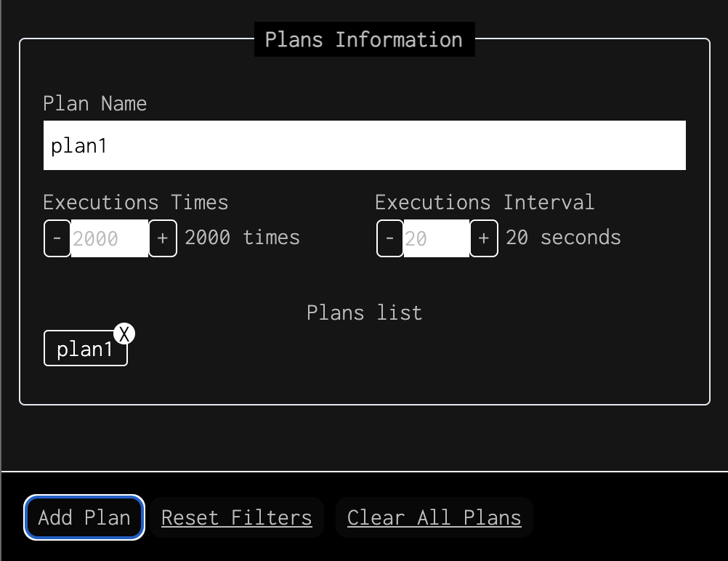
Task: Click the plan1 text inside Plan Name field
Action: coord(79,146)
